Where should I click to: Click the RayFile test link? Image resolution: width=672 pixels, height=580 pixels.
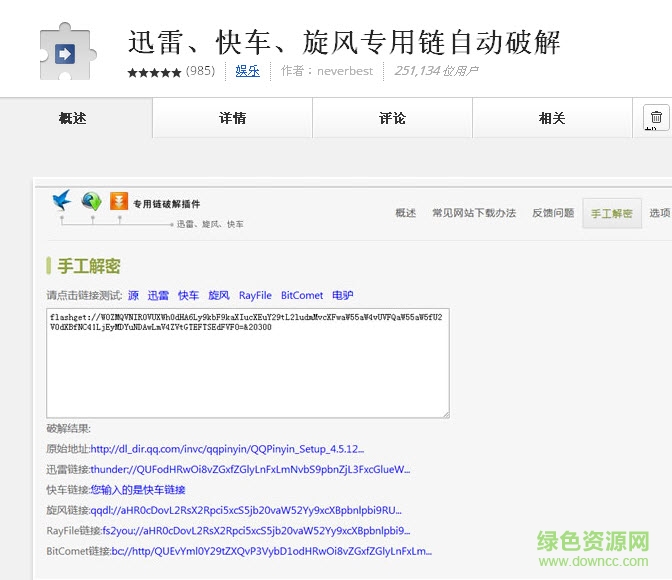255,296
